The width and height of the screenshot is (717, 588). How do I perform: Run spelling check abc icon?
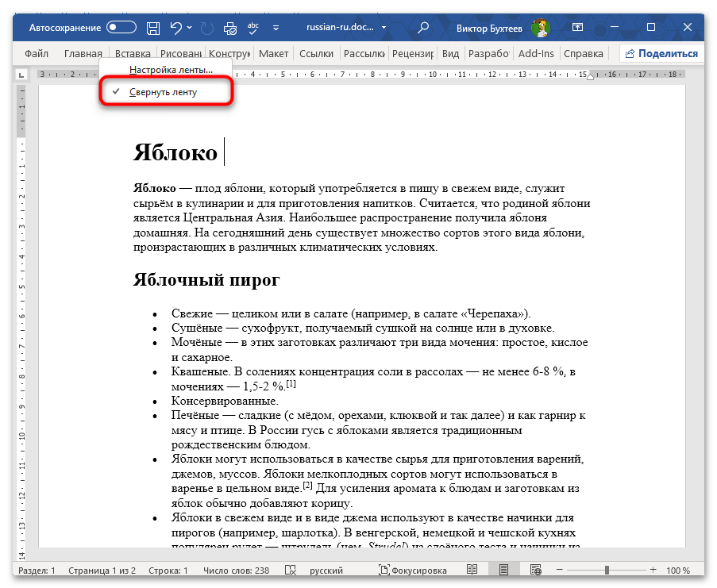(252, 28)
